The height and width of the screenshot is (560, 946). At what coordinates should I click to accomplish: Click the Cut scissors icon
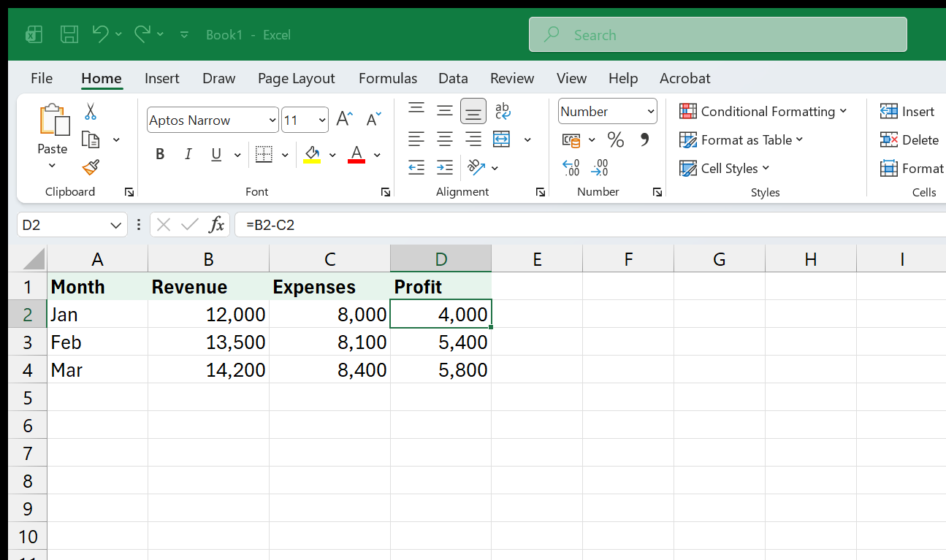tap(91, 112)
